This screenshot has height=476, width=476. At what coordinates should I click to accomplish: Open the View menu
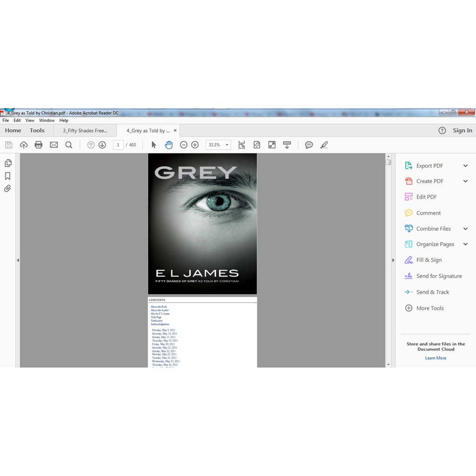pyautogui.click(x=30, y=120)
